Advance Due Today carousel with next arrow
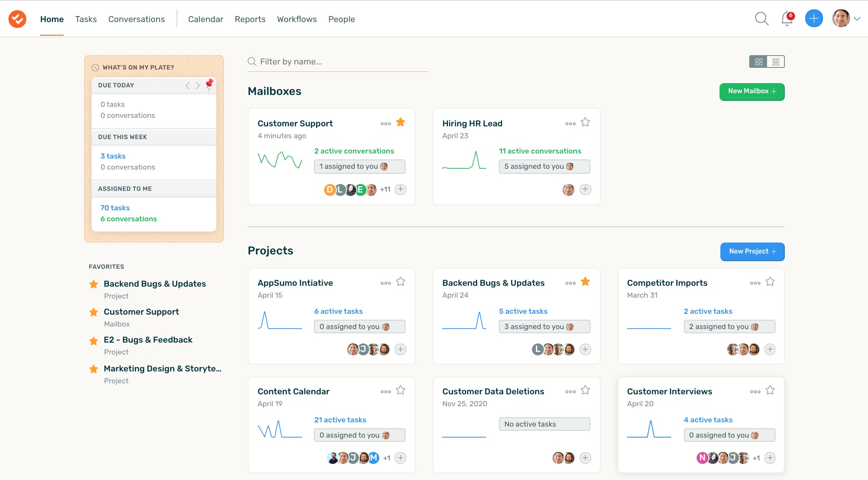Image resolution: width=868 pixels, height=480 pixels. [x=198, y=85]
